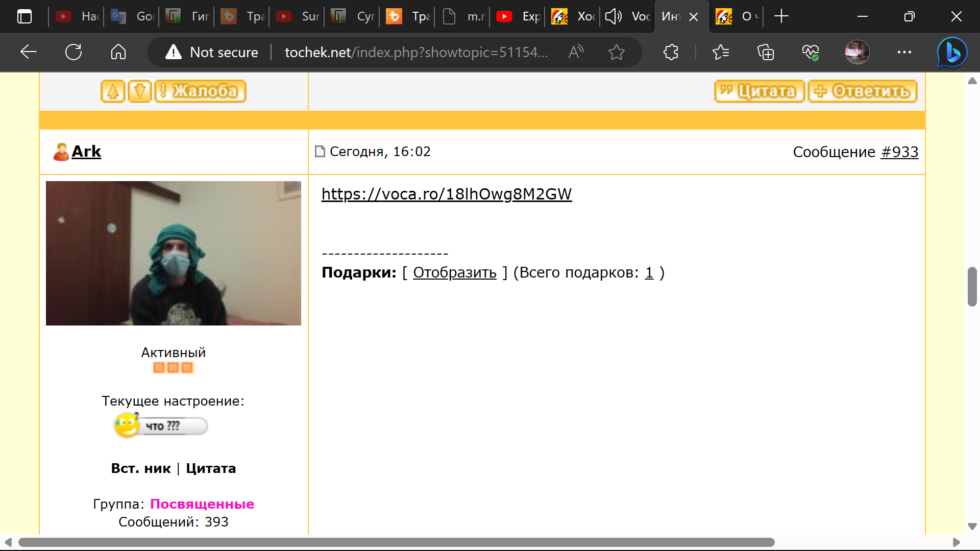Click the up arrow rating button
980x551 pixels.
click(113, 91)
